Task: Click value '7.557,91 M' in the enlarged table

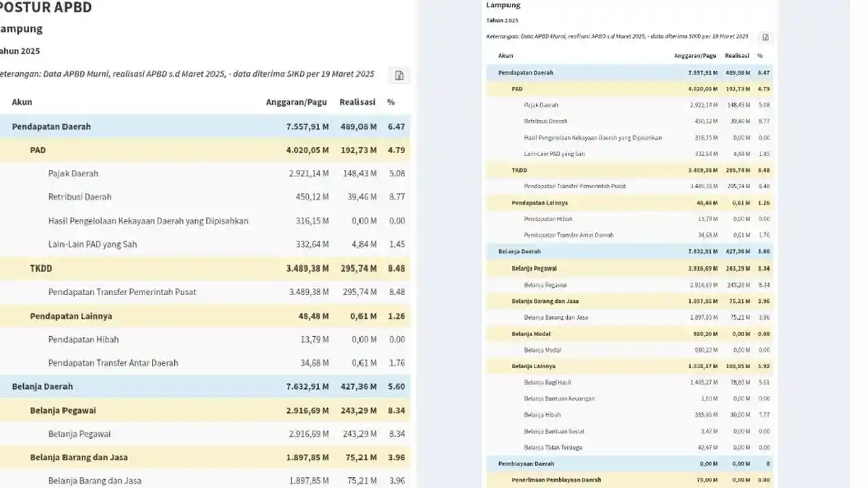Action: coord(307,127)
